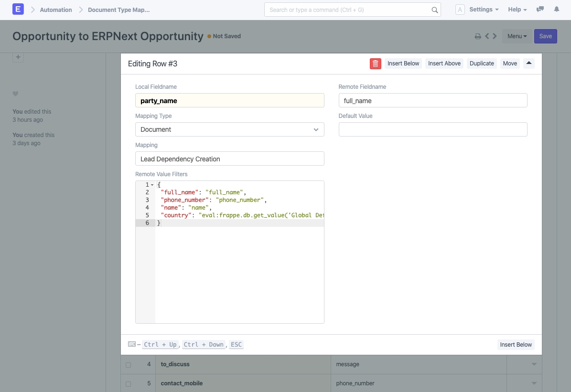
Task: Click the ERPNext home logo icon
Action: pyautogui.click(x=18, y=10)
